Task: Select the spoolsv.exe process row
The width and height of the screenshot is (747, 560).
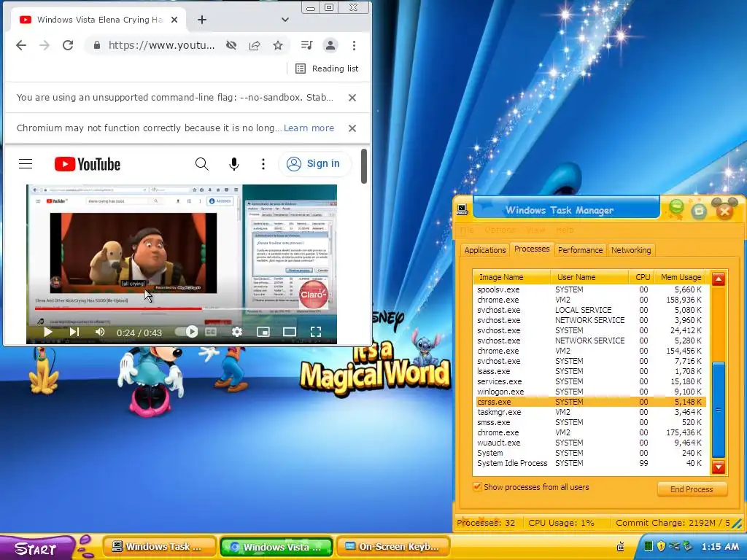Action: pos(590,289)
